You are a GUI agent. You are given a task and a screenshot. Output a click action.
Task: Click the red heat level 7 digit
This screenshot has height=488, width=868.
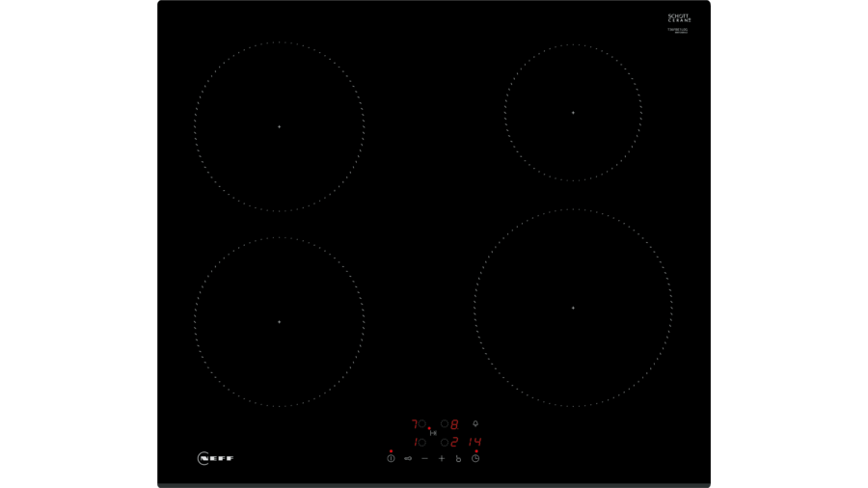(414, 423)
